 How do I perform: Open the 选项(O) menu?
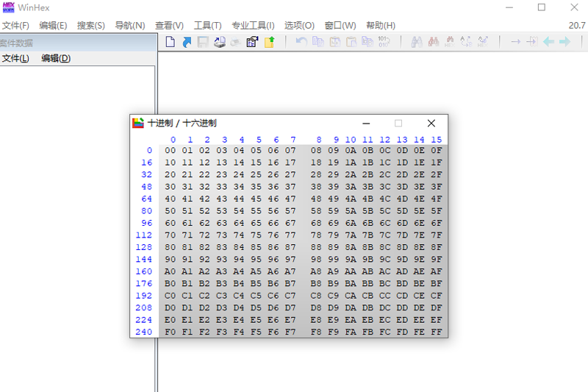[x=299, y=26]
